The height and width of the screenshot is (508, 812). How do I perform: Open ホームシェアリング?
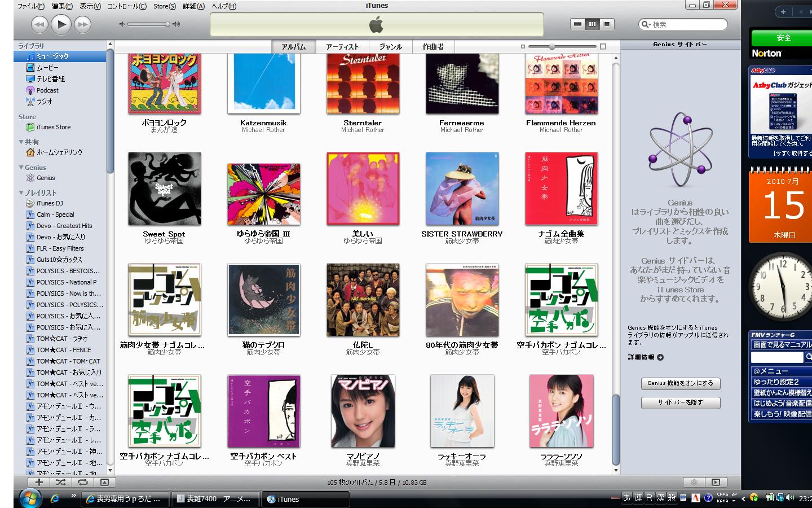60,152
